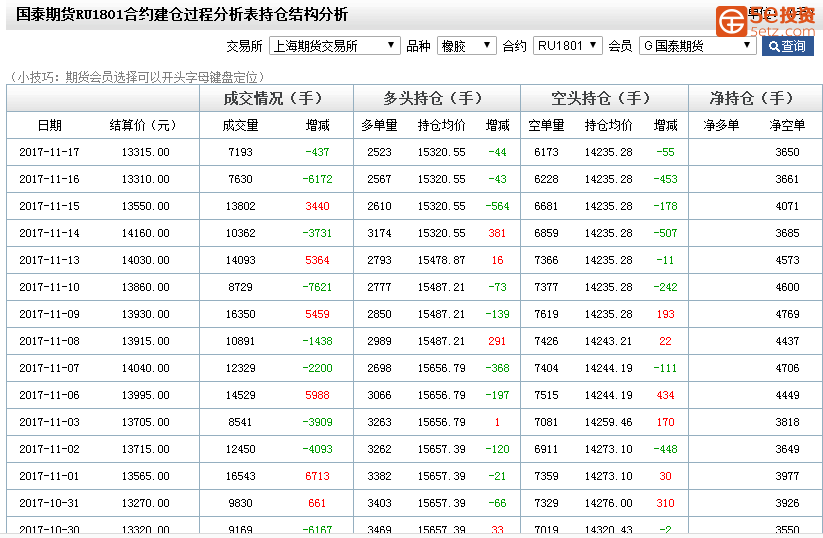Click the 成交情况（手） group header
823x538 pixels.
[x=273, y=98]
